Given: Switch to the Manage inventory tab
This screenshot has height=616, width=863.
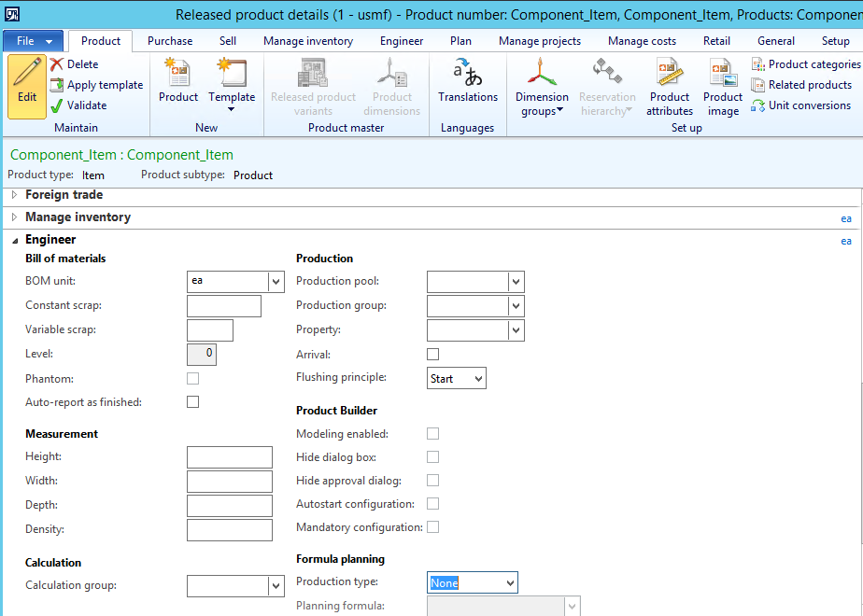Looking at the screenshot, I should (308, 40).
